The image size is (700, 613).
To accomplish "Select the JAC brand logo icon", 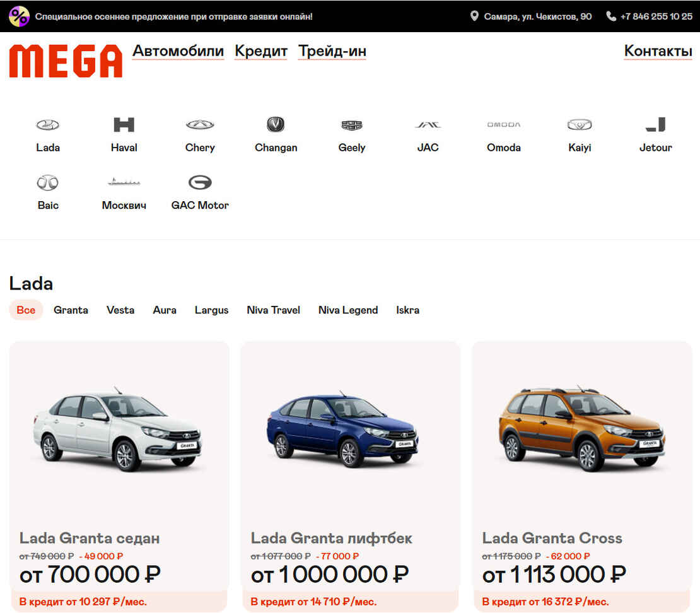I will [x=428, y=125].
